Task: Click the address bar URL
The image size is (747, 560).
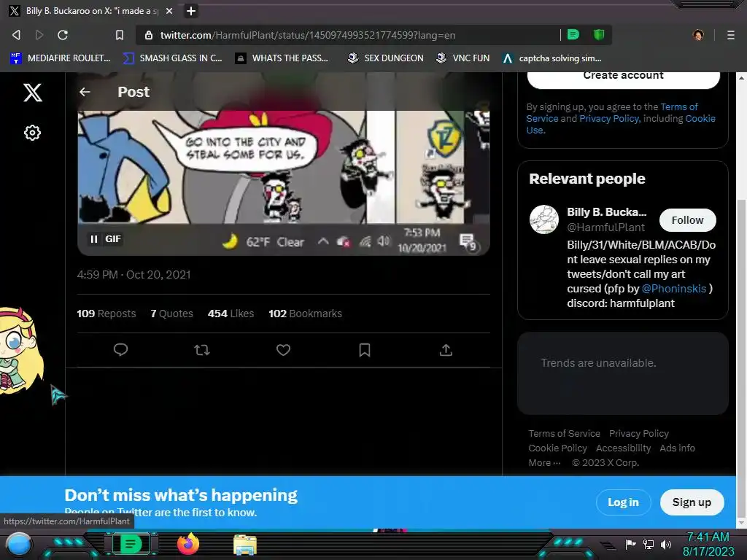Action: point(308,35)
